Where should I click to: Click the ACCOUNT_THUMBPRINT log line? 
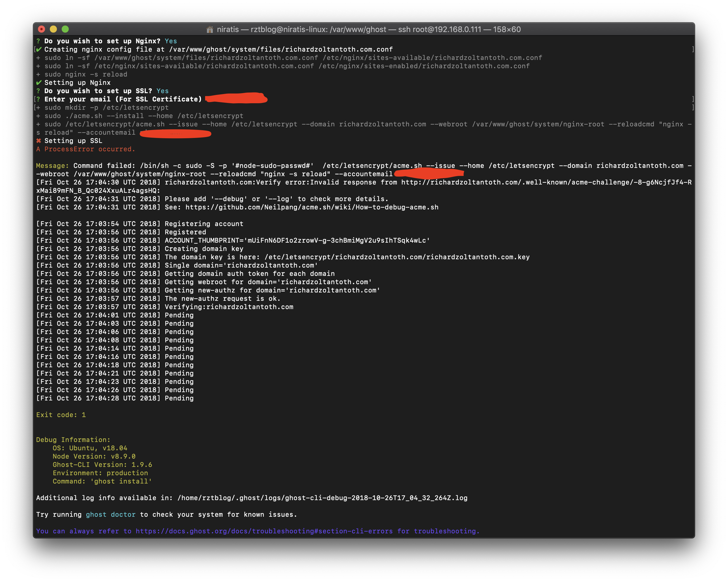[233, 240]
